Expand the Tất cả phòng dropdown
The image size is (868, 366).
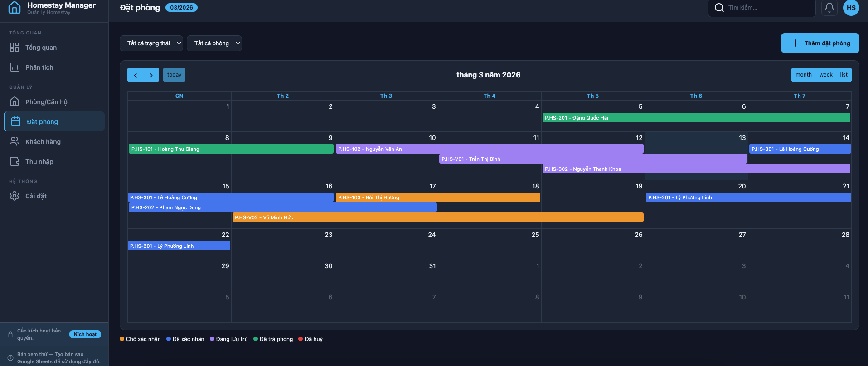pyautogui.click(x=214, y=43)
